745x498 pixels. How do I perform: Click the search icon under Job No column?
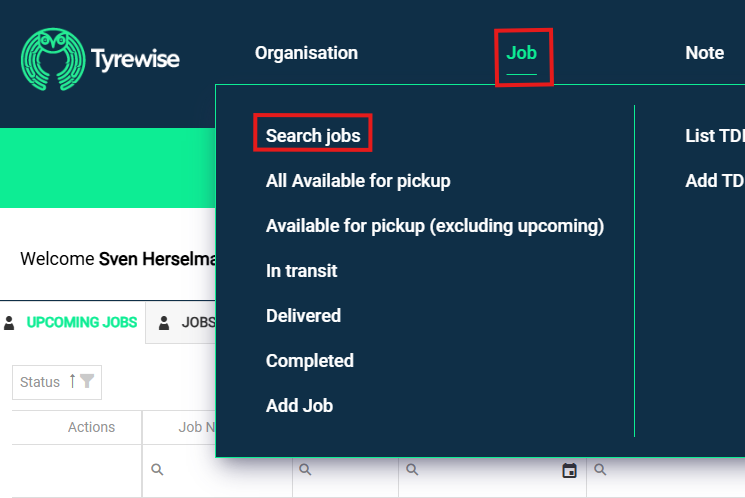coord(157,470)
